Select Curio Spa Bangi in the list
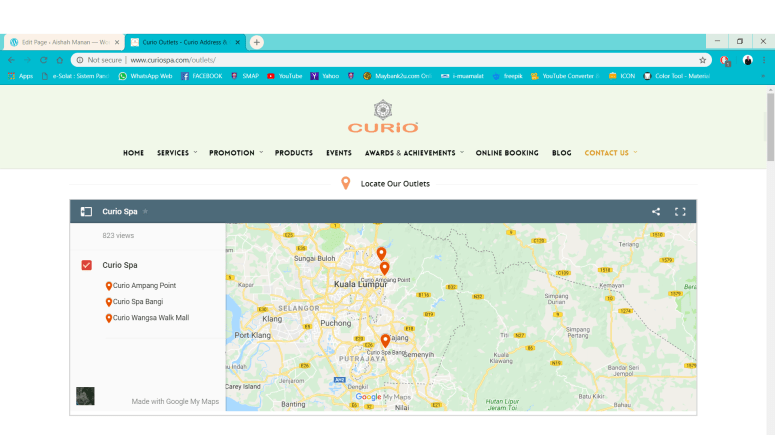The image size is (775, 435). pos(134,302)
